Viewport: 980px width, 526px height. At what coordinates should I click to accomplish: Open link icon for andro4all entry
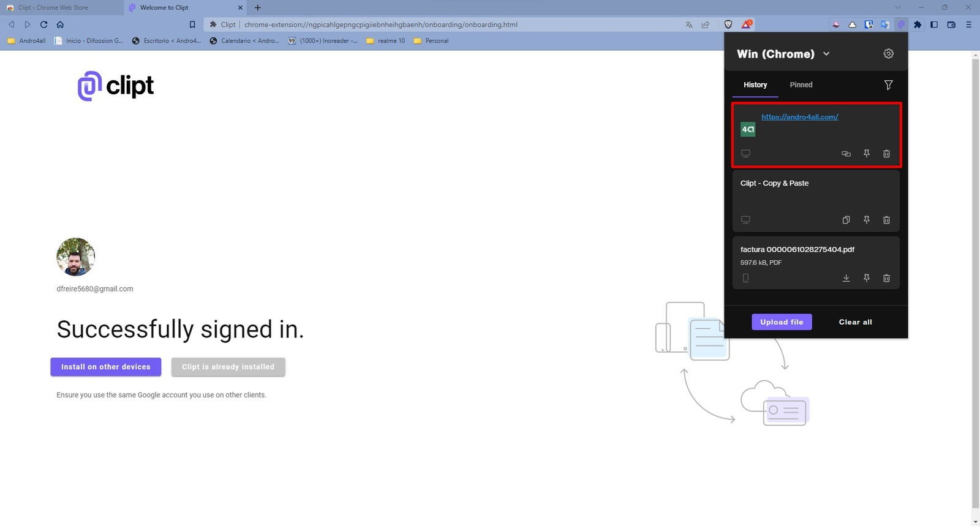[x=846, y=154]
